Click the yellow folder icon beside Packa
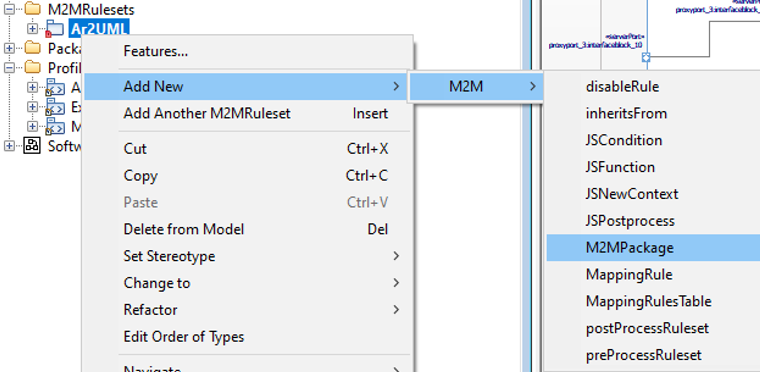 click(32, 48)
